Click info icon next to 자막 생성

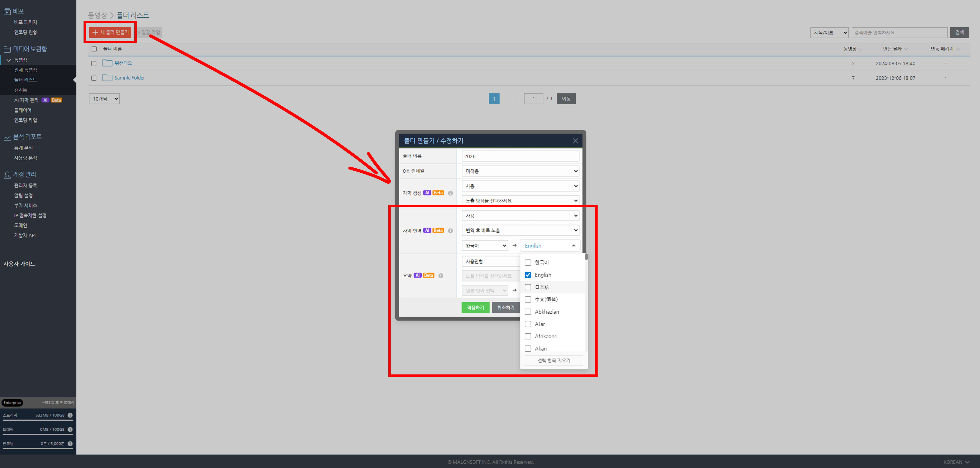click(450, 193)
